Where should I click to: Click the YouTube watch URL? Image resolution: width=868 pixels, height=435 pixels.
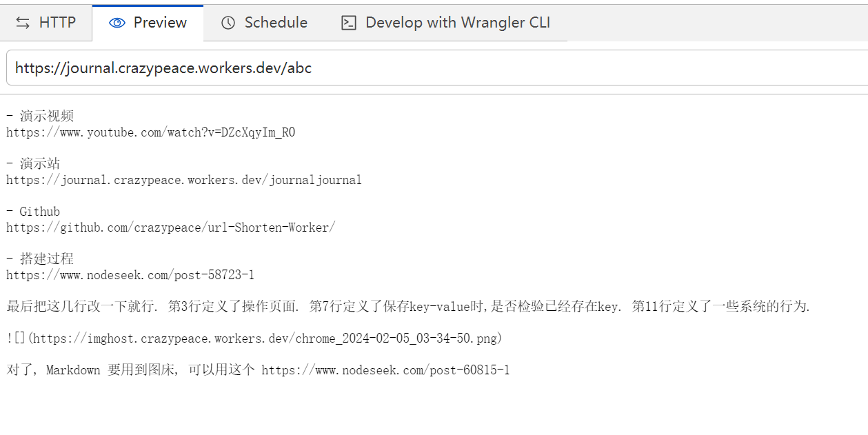pos(150,132)
